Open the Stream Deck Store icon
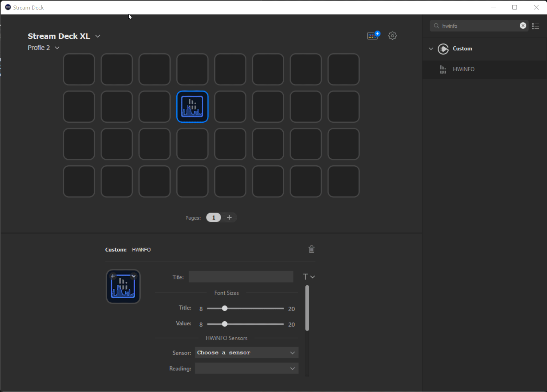The image size is (547, 392). pos(373,36)
